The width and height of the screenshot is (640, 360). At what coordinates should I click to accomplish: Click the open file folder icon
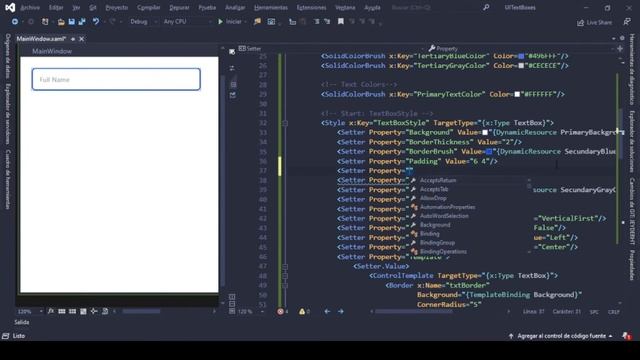[61, 22]
